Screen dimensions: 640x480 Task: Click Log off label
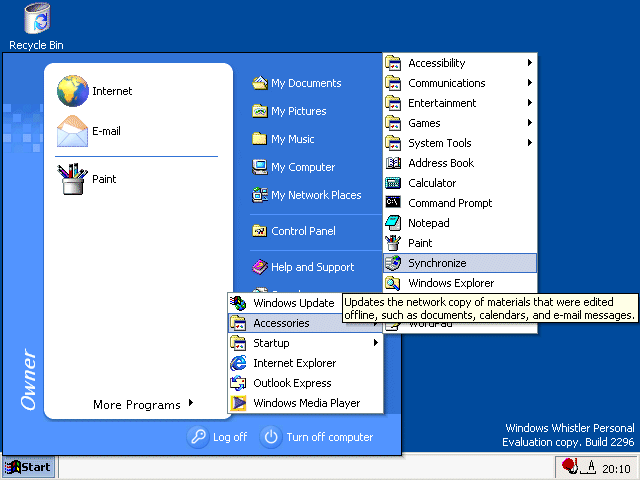[x=230, y=437]
